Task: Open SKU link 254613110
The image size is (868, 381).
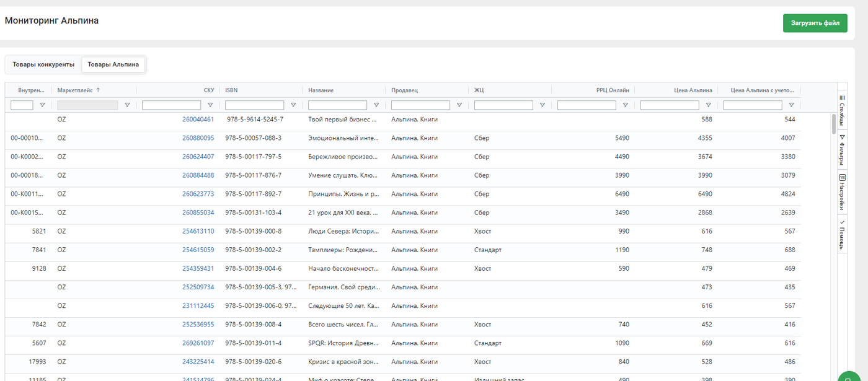Action: point(198,231)
